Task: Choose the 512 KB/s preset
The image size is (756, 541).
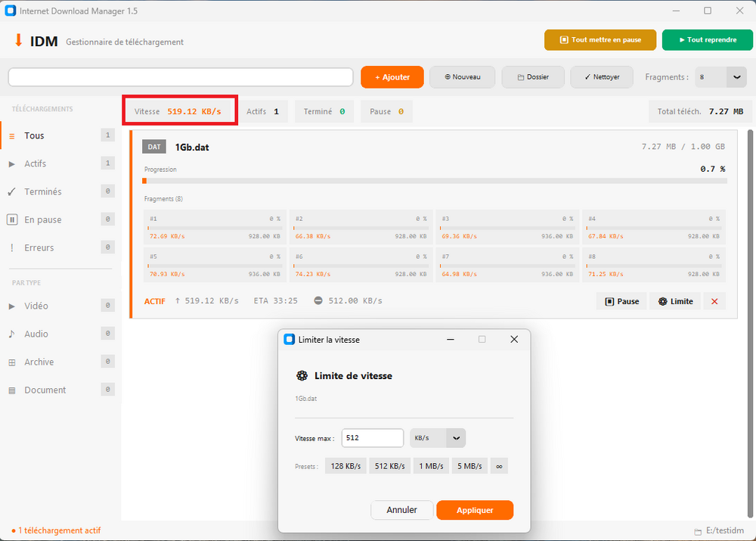Action: pyautogui.click(x=389, y=466)
